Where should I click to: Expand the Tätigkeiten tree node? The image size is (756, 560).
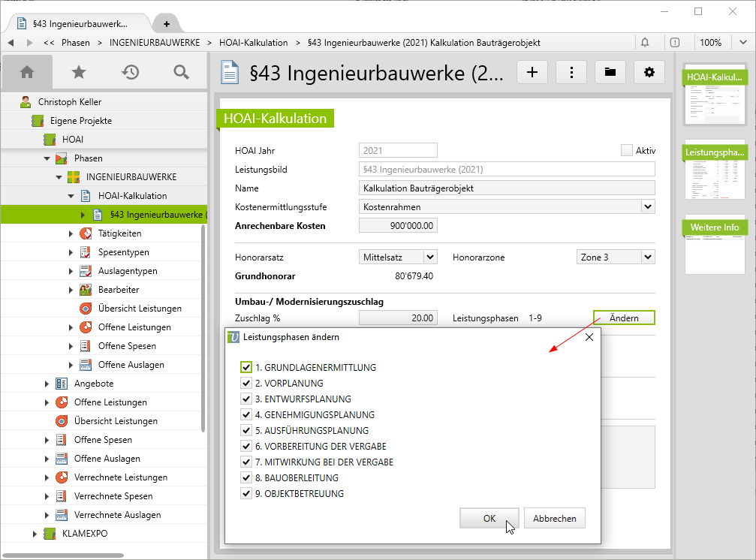point(71,233)
